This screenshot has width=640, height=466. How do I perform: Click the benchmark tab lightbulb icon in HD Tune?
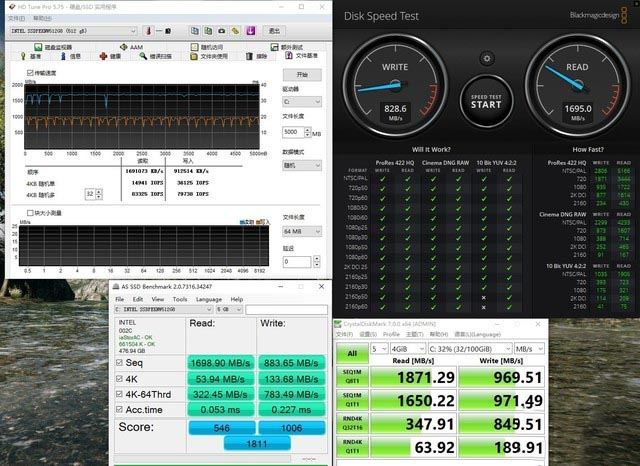23,56
